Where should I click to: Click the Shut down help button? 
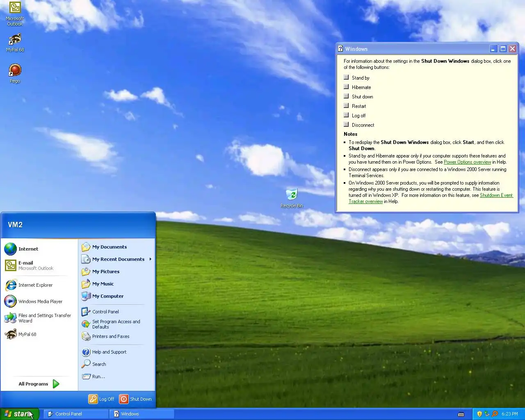pos(346,96)
